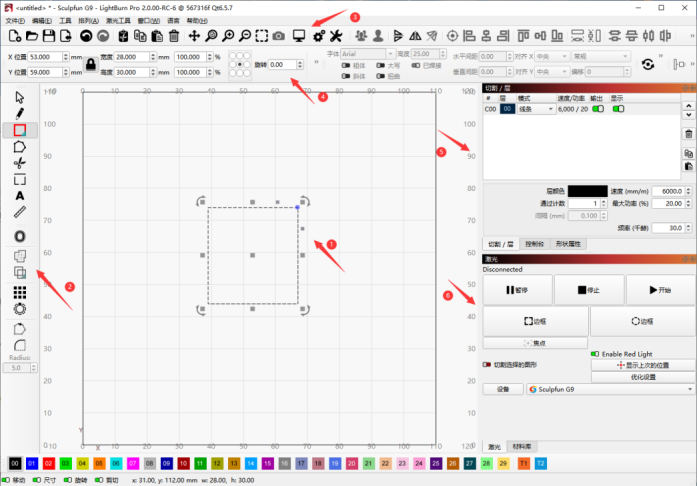Screen dimensions: 697x486
Task: Open the 对齐 X alignment dropdown
Action: coord(552,56)
